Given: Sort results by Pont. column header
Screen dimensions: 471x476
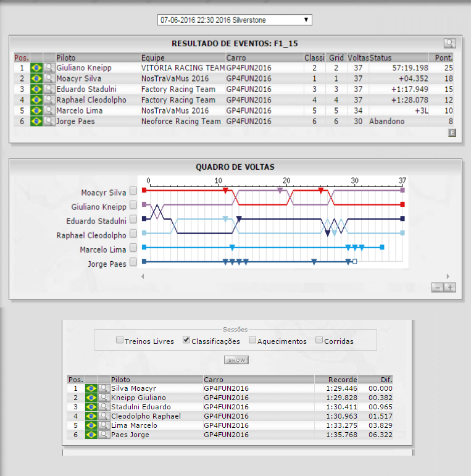Looking at the screenshot, I should [x=444, y=57].
